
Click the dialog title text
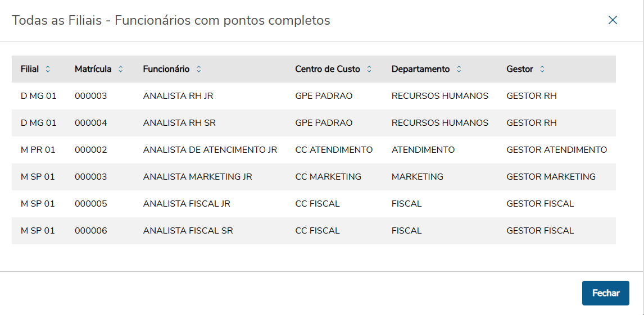tap(171, 21)
